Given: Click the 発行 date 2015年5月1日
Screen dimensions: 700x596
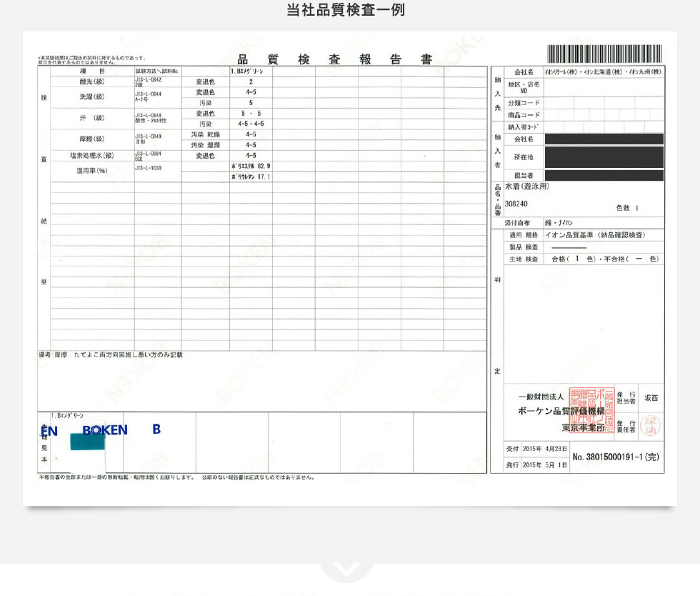Looking at the screenshot, I should tap(544, 465).
